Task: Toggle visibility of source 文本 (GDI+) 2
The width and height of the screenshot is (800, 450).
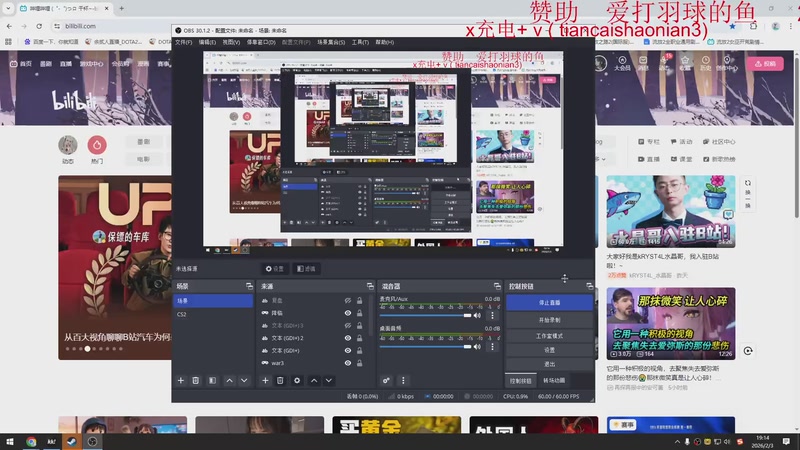Action: click(x=347, y=338)
